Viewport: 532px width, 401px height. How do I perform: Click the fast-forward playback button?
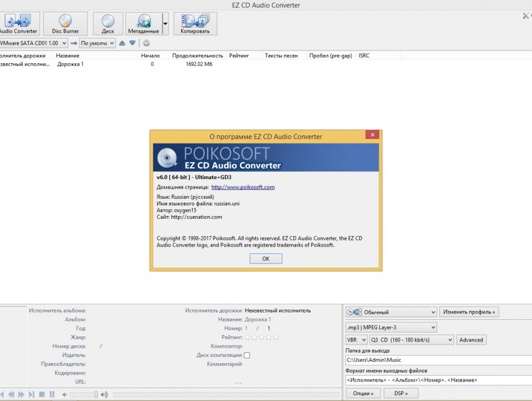click(x=21, y=394)
